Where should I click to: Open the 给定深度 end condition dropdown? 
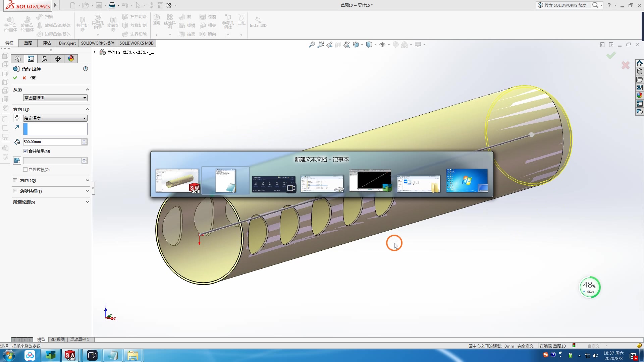point(55,118)
